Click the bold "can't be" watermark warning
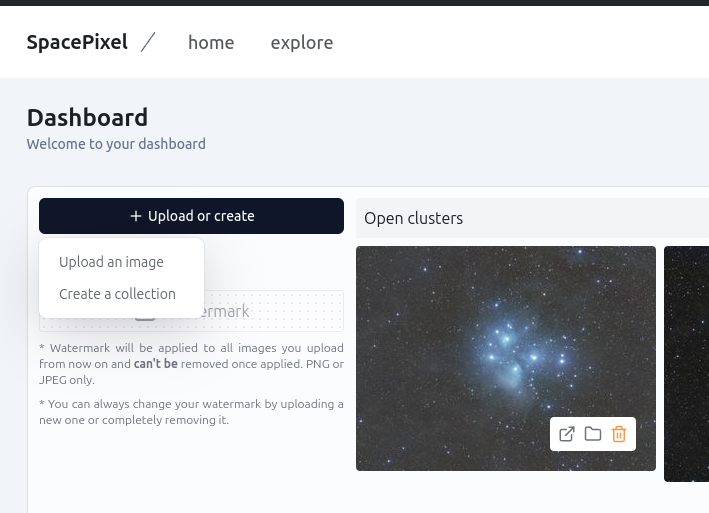This screenshot has height=513, width=709. (x=155, y=364)
